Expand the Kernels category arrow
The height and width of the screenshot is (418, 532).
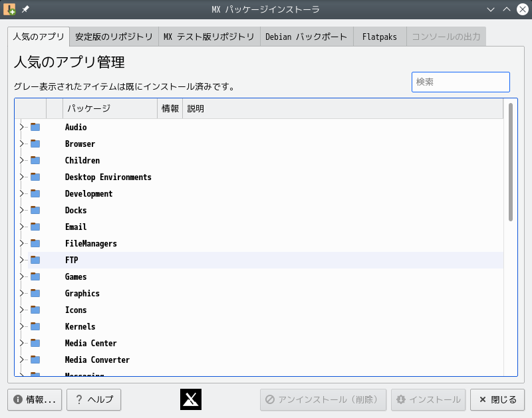click(x=22, y=326)
